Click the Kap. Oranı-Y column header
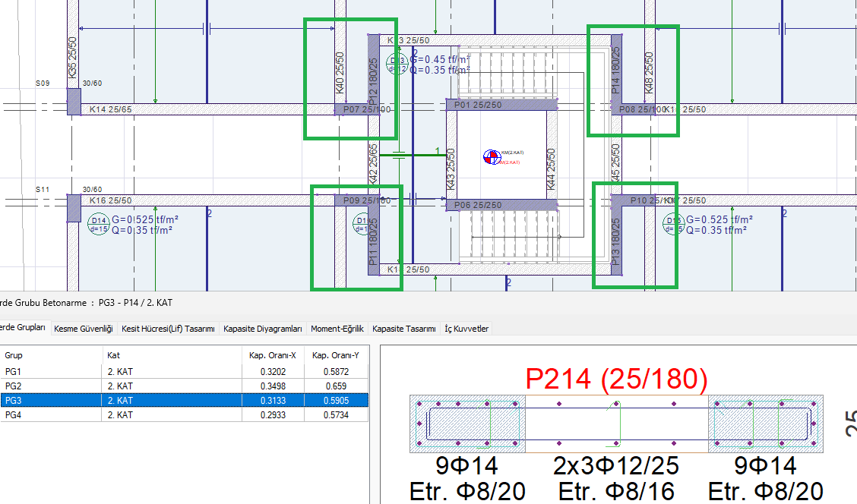The width and height of the screenshot is (857, 504). [x=335, y=354]
